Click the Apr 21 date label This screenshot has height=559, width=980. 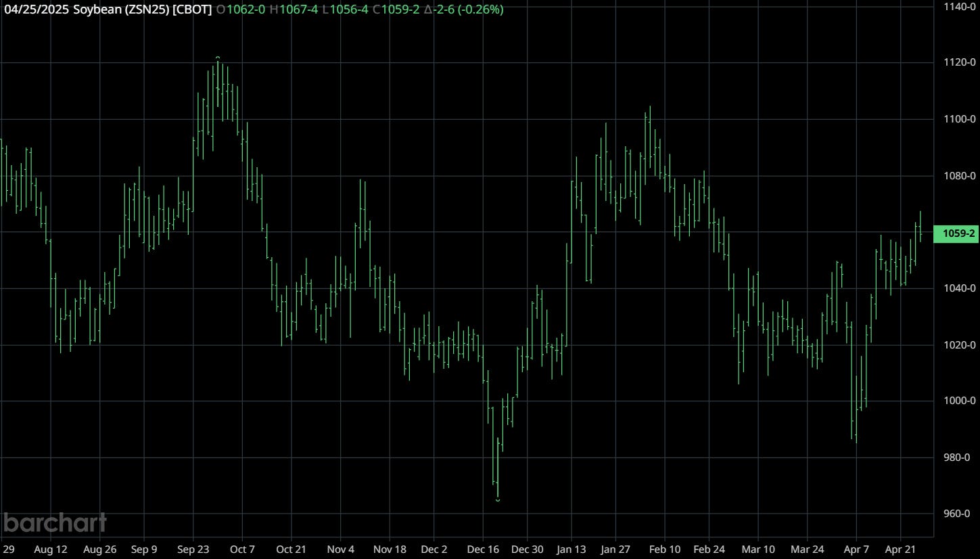[x=901, y=549]
